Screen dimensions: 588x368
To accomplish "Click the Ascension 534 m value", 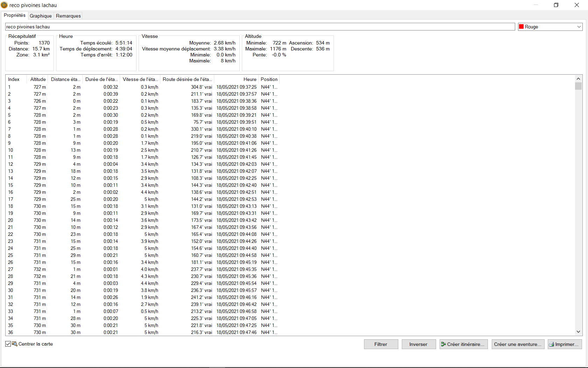I will click(x=323, y=43).
